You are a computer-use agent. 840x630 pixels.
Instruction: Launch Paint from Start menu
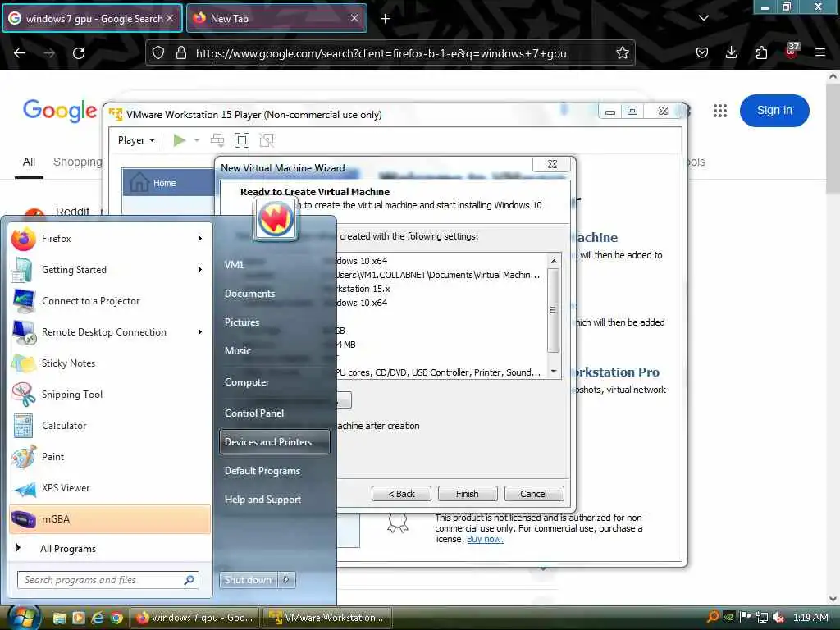(x=110, y=457)
